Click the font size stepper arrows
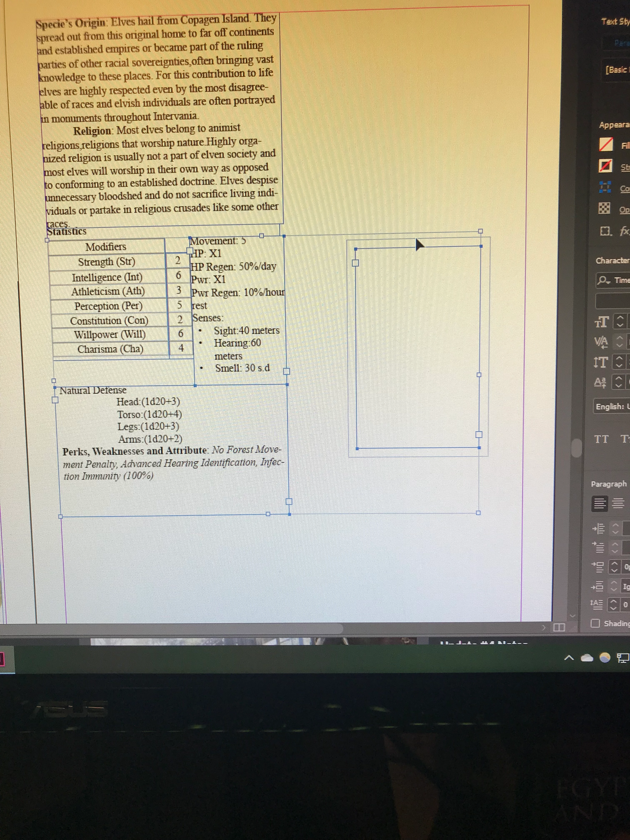 point(620,321)
